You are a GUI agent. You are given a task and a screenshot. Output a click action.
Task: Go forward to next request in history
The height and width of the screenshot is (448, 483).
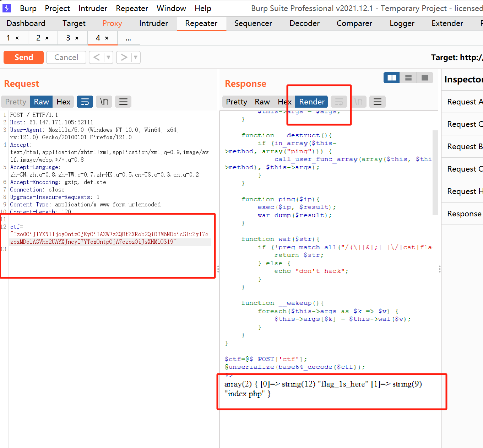tap(124, 57)
